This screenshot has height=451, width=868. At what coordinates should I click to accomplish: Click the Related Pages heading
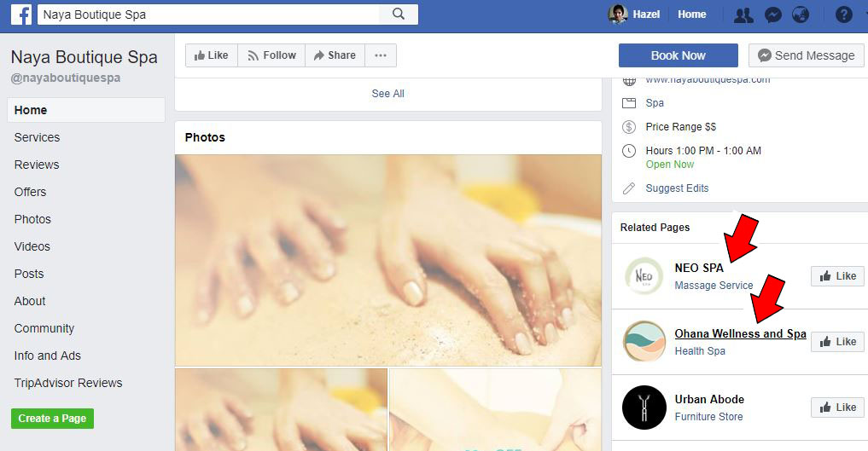click(655, 228)
